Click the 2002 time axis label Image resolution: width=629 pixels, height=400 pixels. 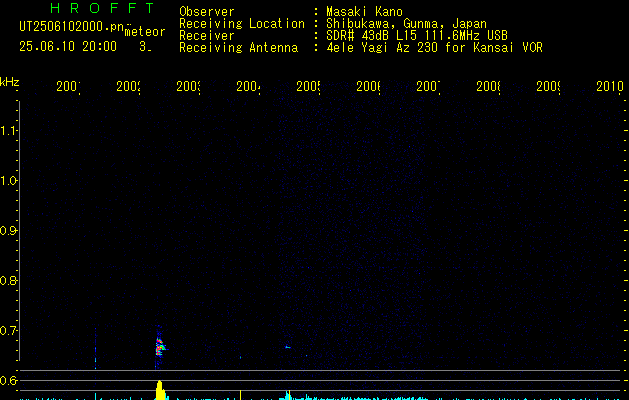point(128,86)
